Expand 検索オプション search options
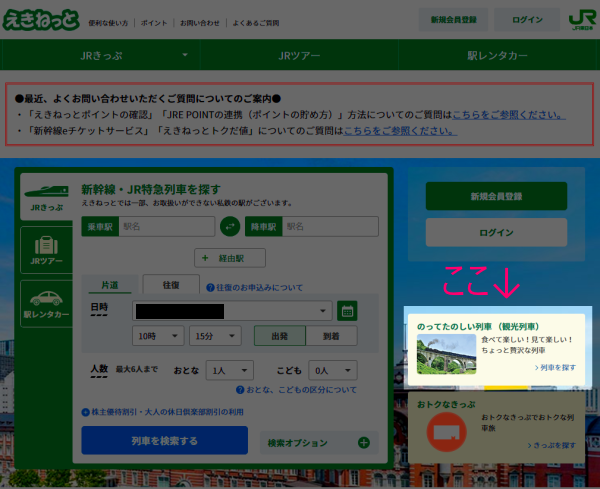600x489 pixels. [x=319, y=443]
